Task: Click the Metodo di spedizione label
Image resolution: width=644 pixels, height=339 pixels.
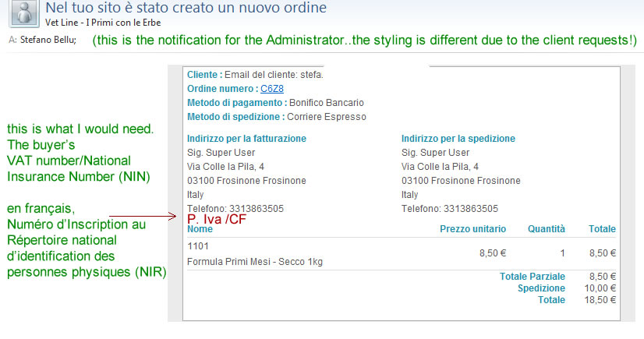Action: (235, 117)
